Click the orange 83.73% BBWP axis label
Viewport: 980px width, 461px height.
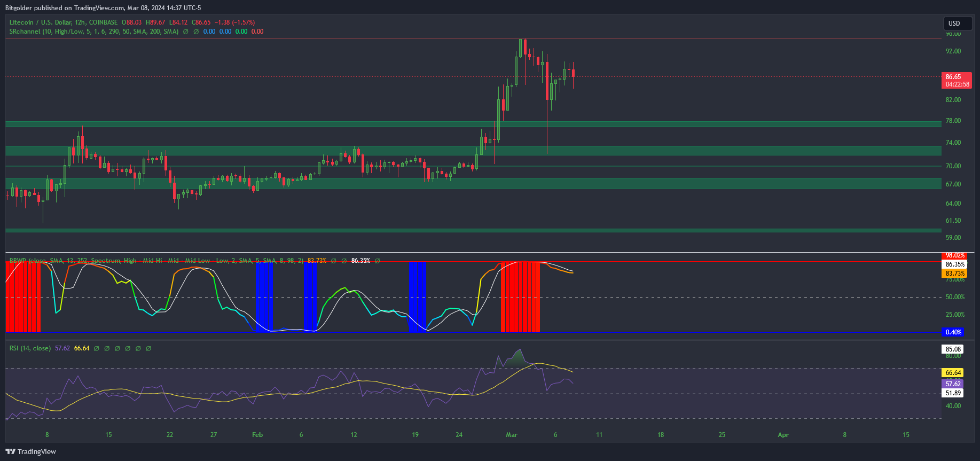[x=954, y=274]
